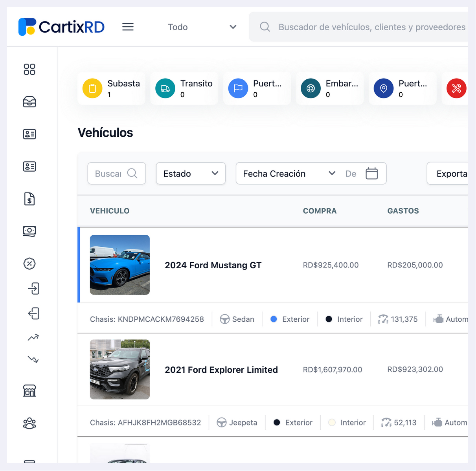Select the Transito status card
Screen dimensions: 476x471
[x=184, y=88]
